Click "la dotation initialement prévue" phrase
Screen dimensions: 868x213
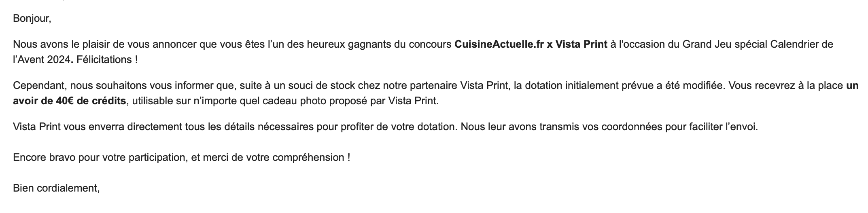click(x=584, y=86)
